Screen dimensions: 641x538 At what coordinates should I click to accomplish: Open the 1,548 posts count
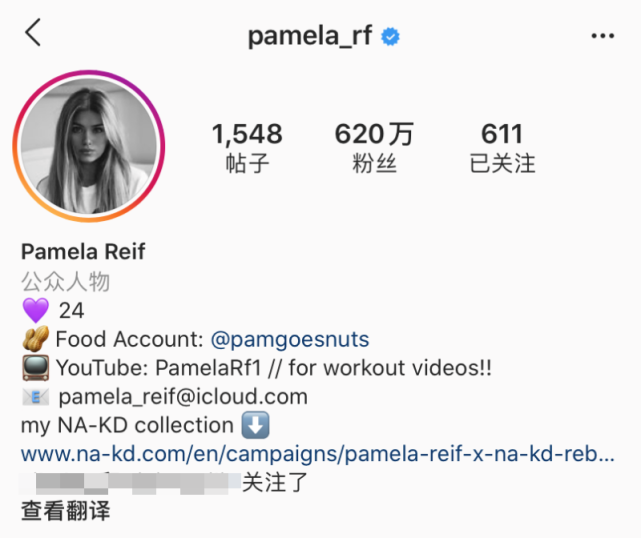(247, 148)
